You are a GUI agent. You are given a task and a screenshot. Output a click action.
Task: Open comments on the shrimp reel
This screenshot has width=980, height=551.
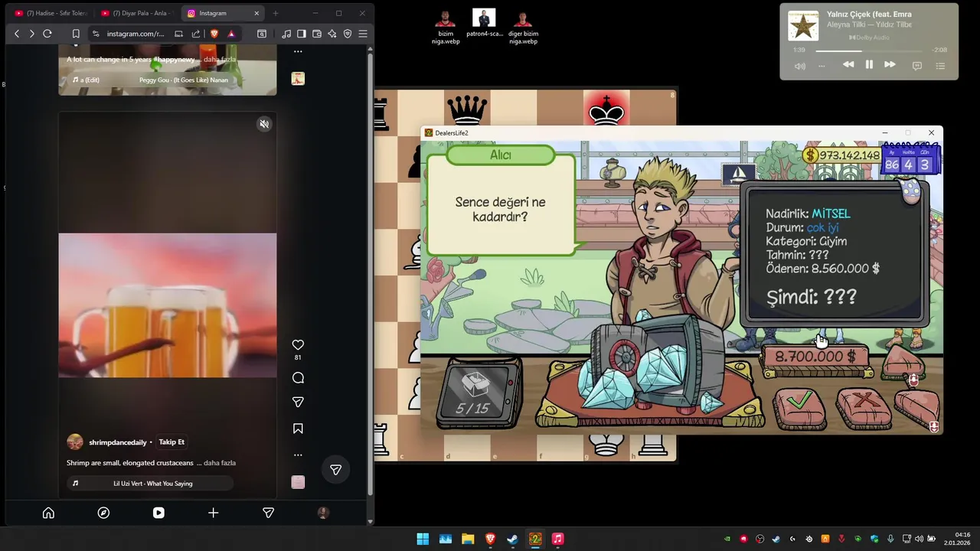point(298,377)
